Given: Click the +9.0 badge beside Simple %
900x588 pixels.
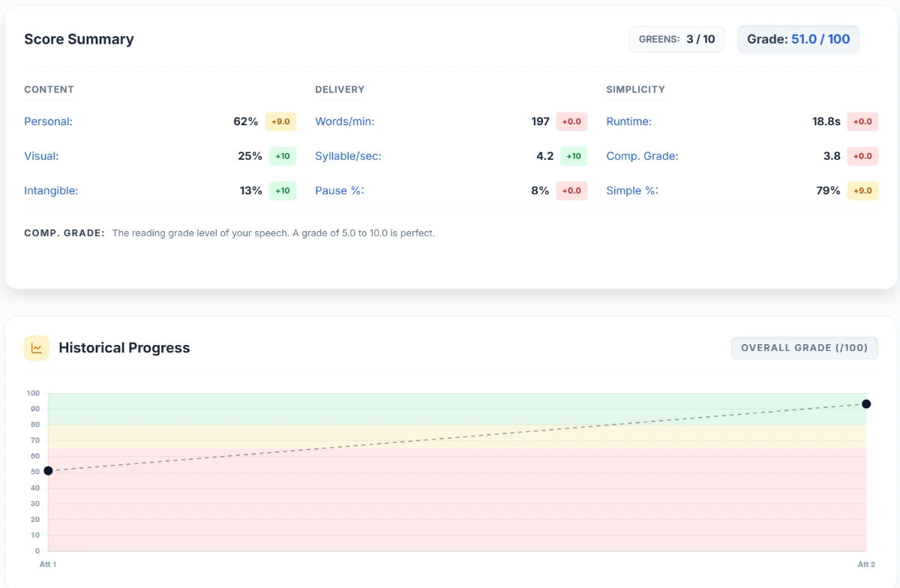Looking at the screenshot, I should pos(862,190).
